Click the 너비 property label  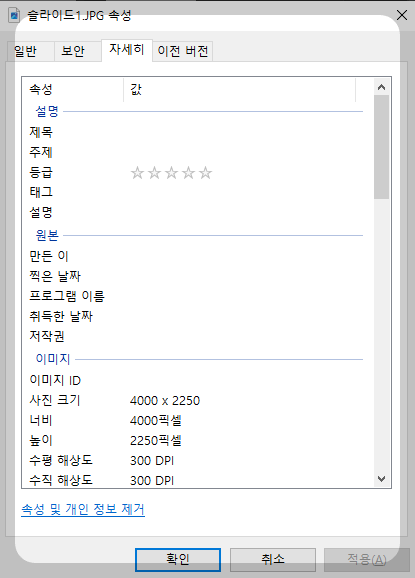(41, 421)
